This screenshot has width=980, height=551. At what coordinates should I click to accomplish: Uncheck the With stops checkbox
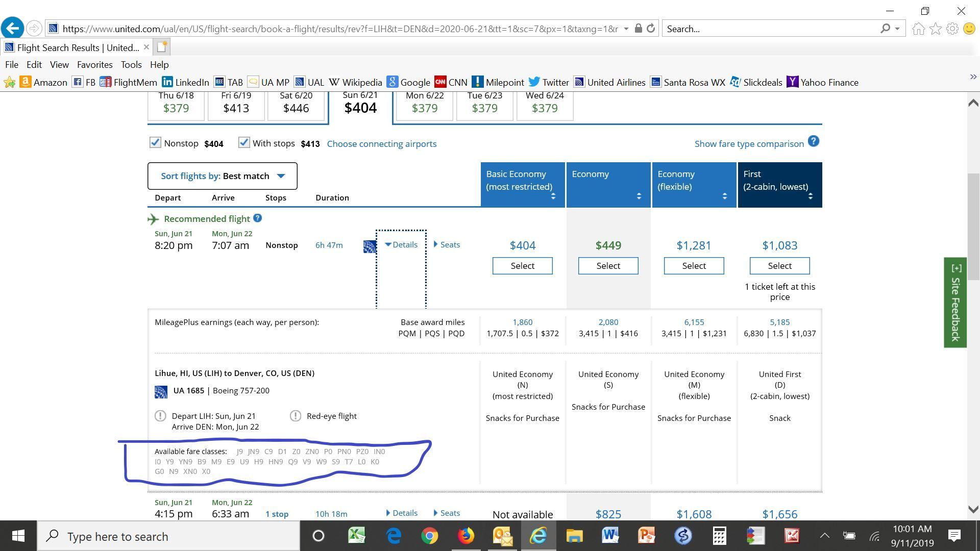click(x=244, y=143)
